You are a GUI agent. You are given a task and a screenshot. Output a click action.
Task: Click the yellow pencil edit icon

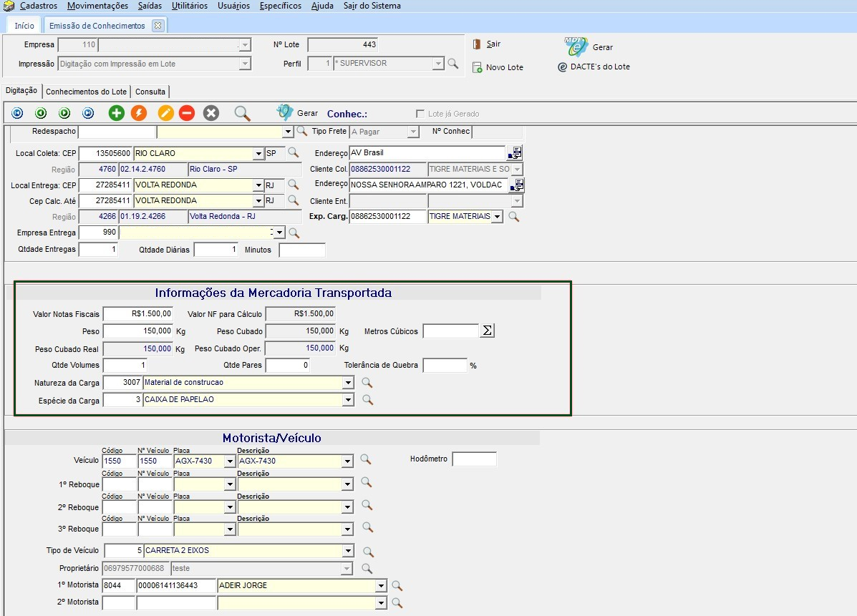pyautogui.click(x=165, y=113)
